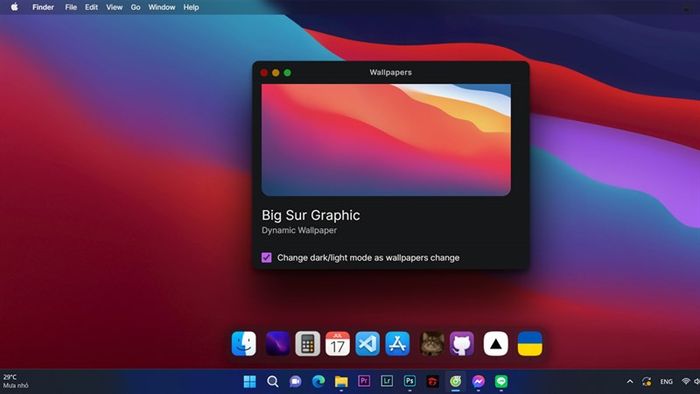Open the Go menu
Image resolution: width=700 pixels, height=394 pixels.
[x=135, y=7]
